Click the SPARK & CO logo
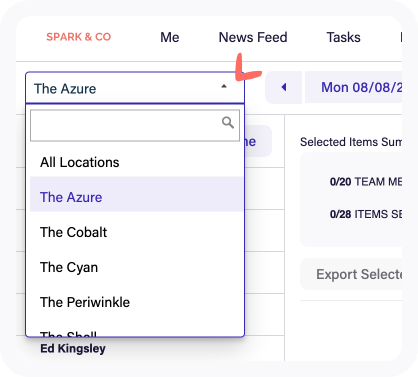Viewport: 418px width, 377px height. point(78,37)
